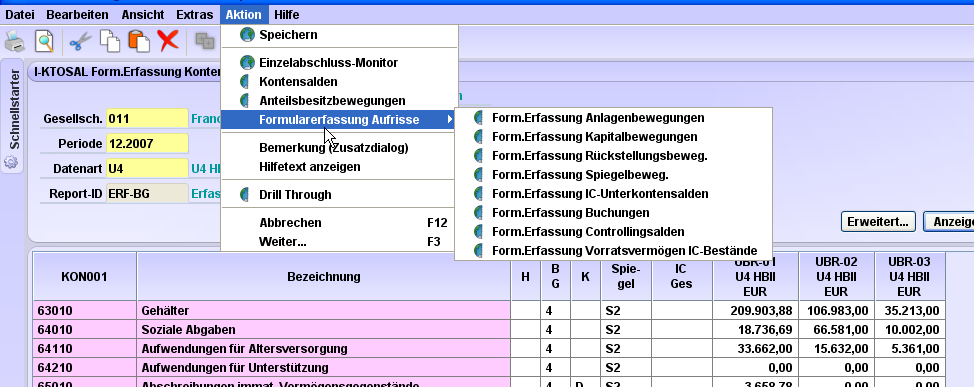
Task: Click the icon beside Kontensalden
Action: [x=245, y=82]
